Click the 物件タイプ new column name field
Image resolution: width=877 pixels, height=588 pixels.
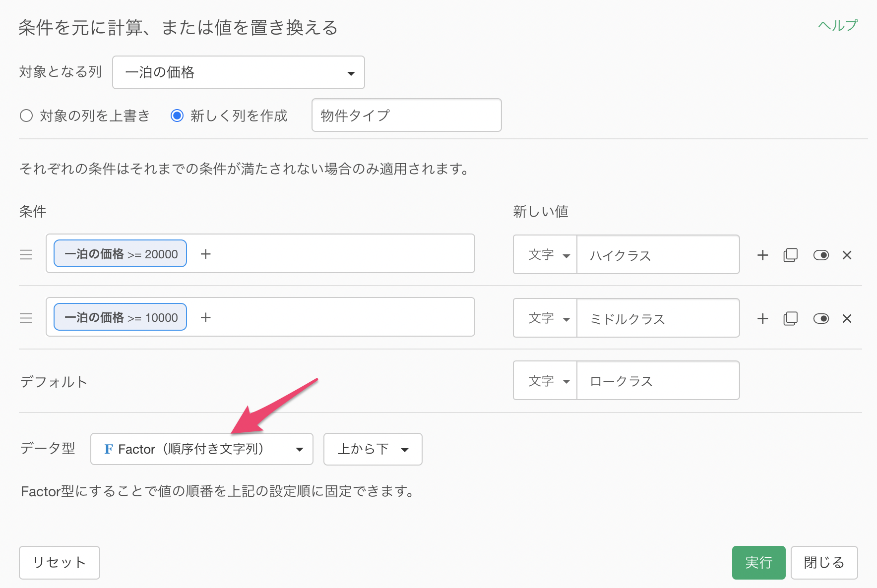(406, 116)
